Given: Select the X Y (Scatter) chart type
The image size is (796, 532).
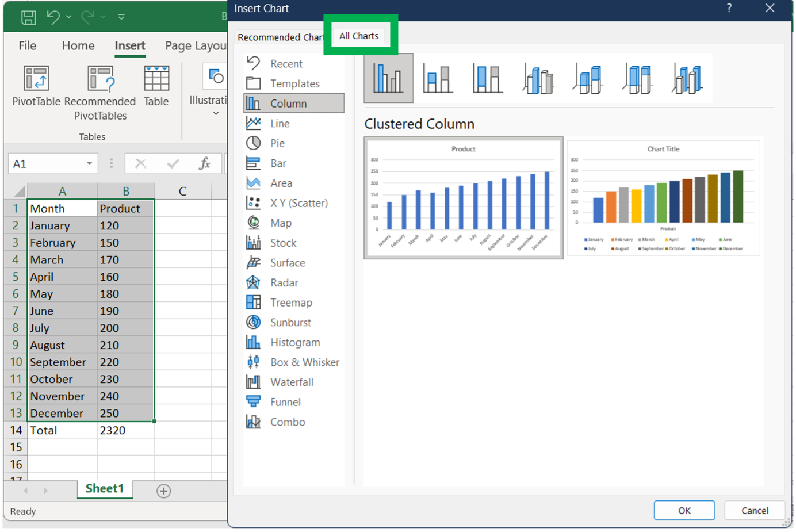Looking at the screenshot, I should click(299, 202).
